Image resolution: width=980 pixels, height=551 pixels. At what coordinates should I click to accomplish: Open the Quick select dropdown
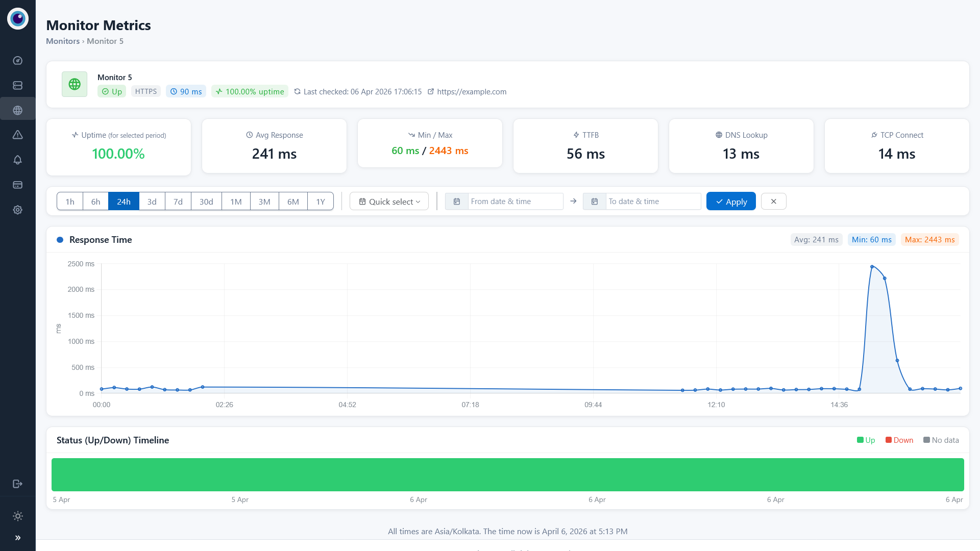point(389,202)
